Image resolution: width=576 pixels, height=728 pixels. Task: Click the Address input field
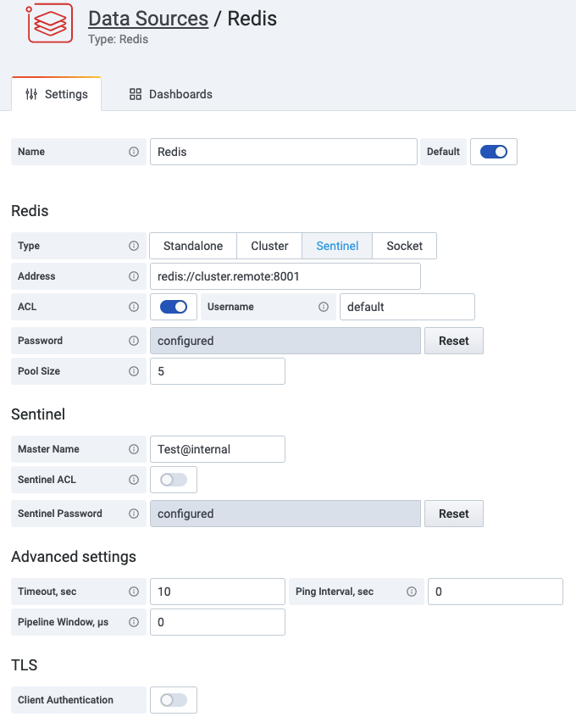tap(285, 276)
